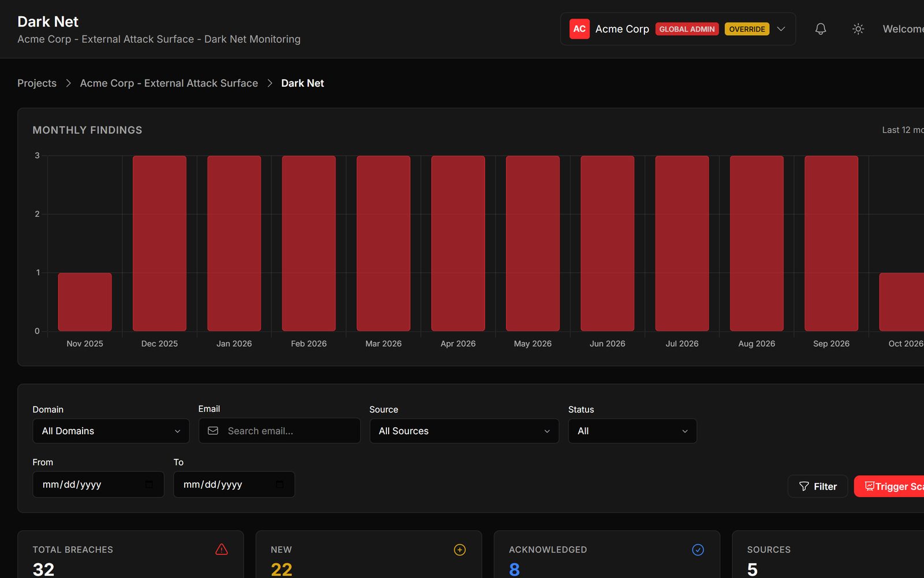Open the All Sources dropdown
The width and height of the screenshot is (924, 578).
pos(464,431)
